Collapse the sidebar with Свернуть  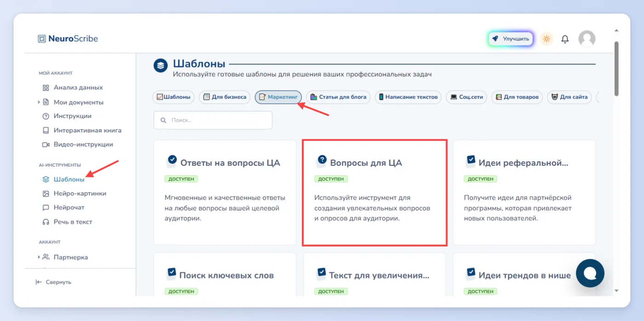coord(53,282)
